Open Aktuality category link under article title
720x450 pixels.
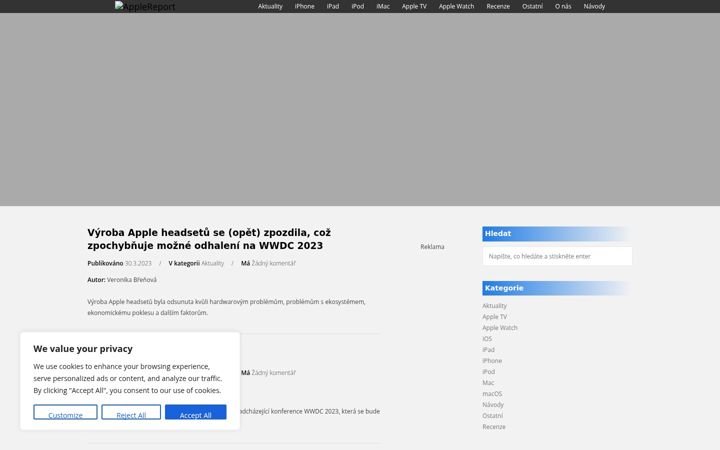click(x=213, y=263)
